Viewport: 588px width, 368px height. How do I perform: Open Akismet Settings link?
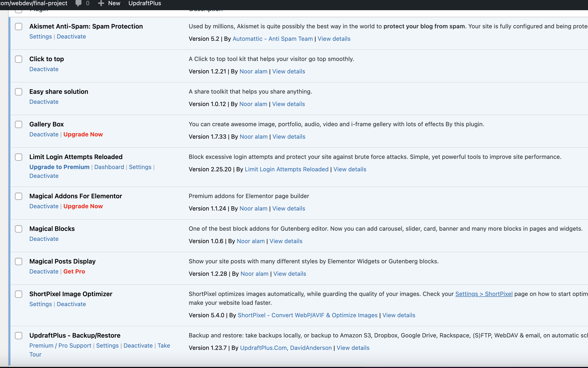pos(41,36)
